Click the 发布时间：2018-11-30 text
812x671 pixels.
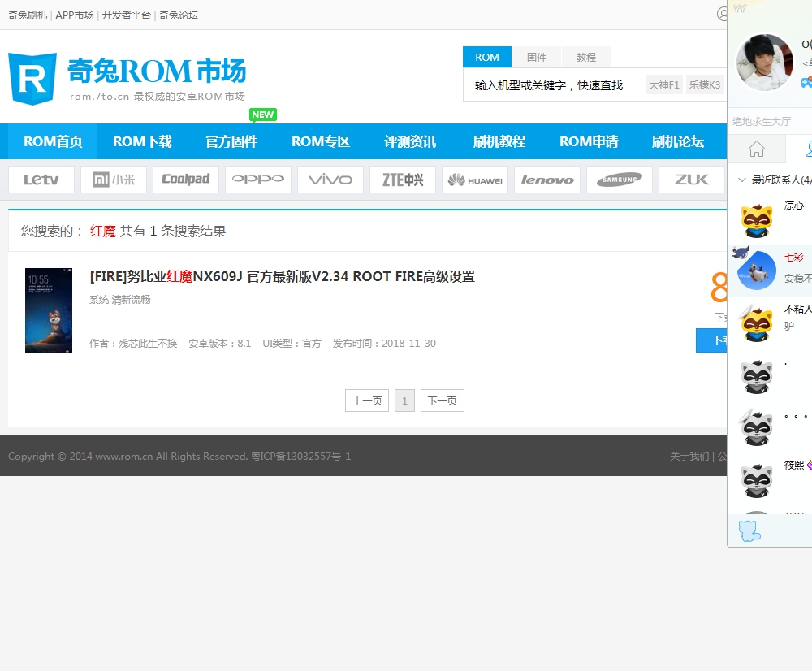tap(384, 344)
